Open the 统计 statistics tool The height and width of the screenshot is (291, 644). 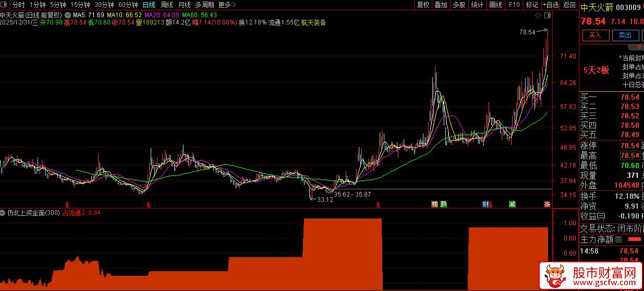pyautogui.click(x=477, y=5)
